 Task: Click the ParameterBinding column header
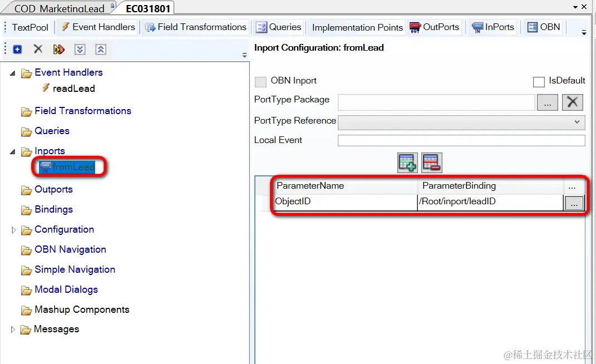tap(490, 186)
